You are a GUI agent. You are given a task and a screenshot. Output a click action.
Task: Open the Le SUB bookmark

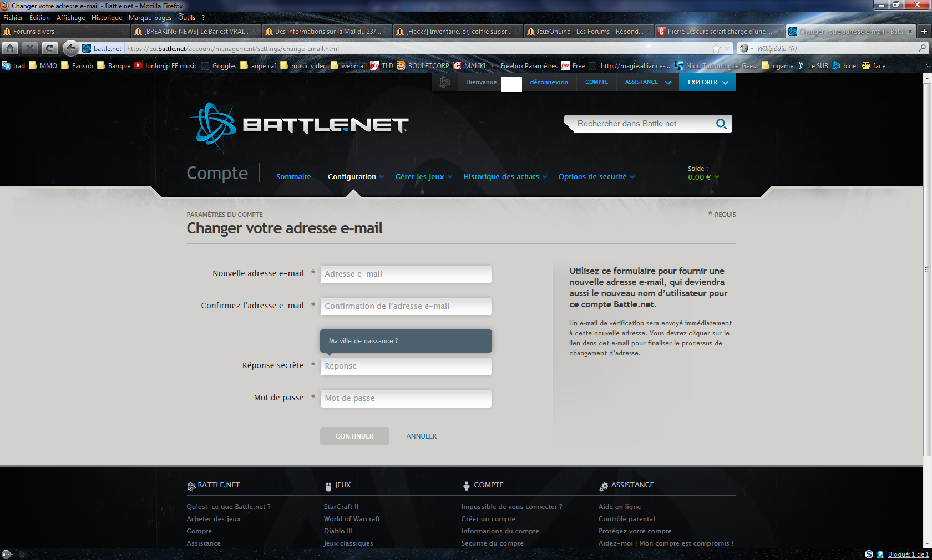click(x=813, y=65)
